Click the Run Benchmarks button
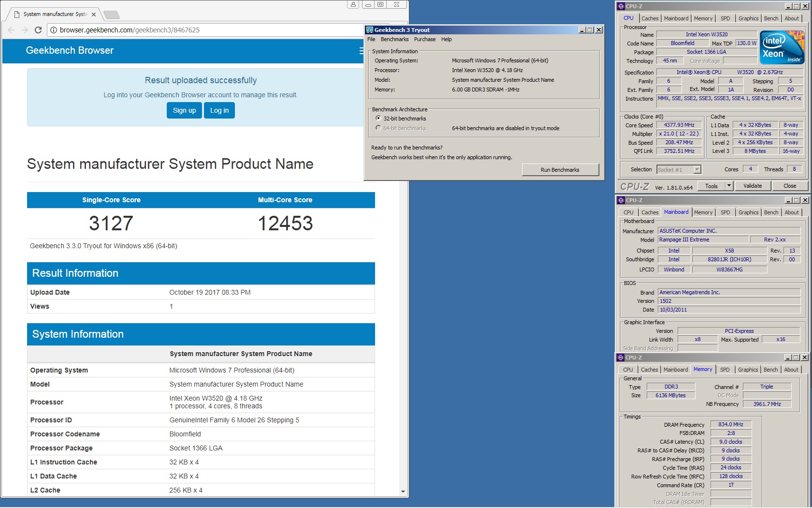Screen dimensions: 812x508 (x=560, y=170)
